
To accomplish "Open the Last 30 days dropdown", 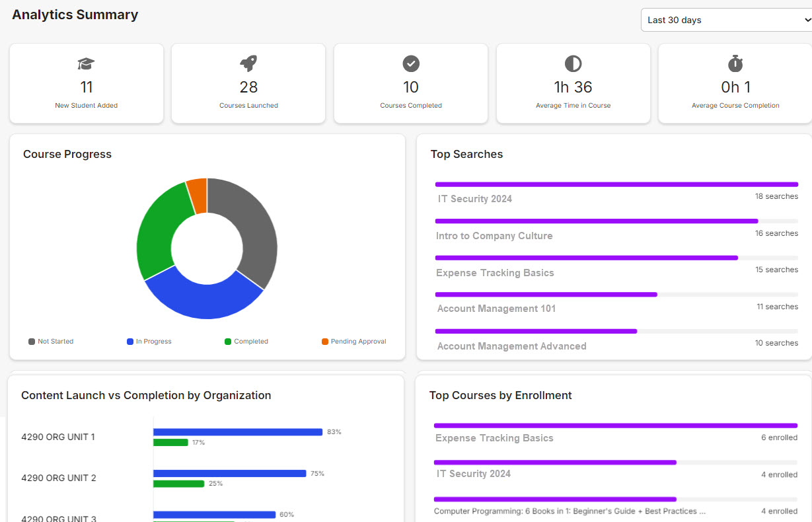I will point(726,20).
